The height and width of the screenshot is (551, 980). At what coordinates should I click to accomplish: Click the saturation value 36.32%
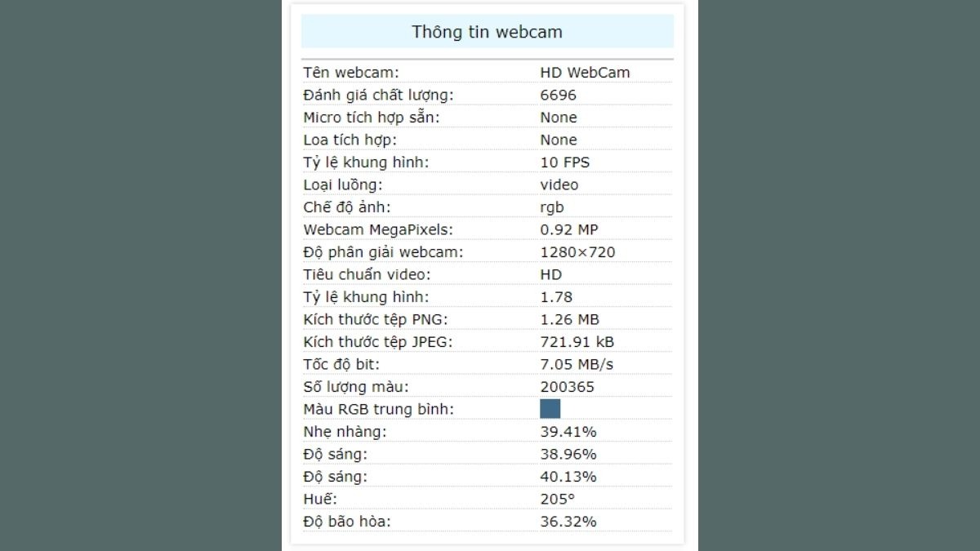click(568, 521)
